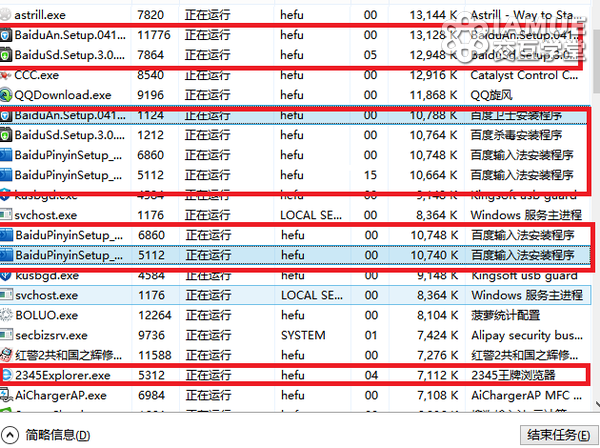Click PID value 1124
This screenshot has height=448, width=600.
[x=150, y=115]
